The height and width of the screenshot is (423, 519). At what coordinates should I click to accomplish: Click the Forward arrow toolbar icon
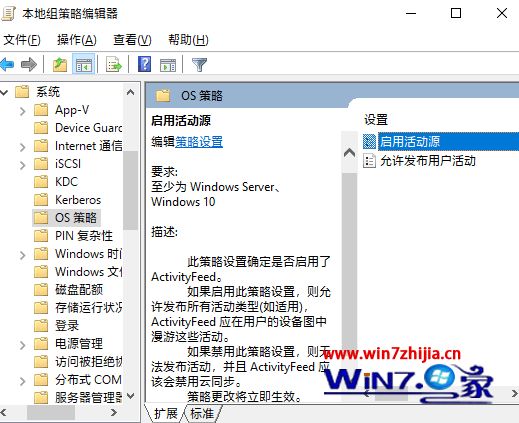[x=29, y=64]
